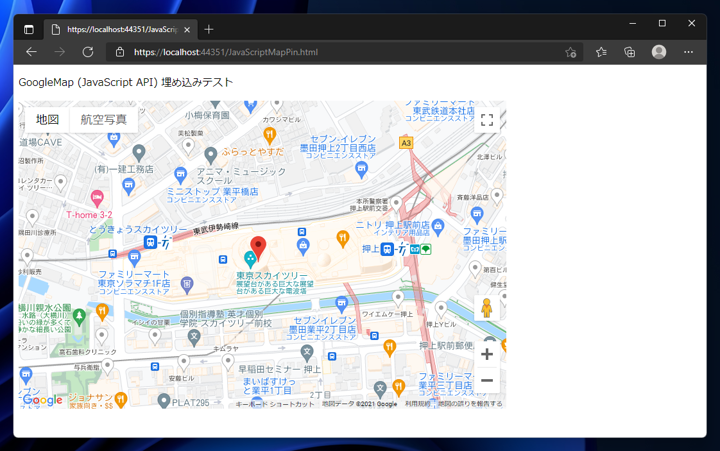
Task: Open a new tab
Action: [208, 29]
